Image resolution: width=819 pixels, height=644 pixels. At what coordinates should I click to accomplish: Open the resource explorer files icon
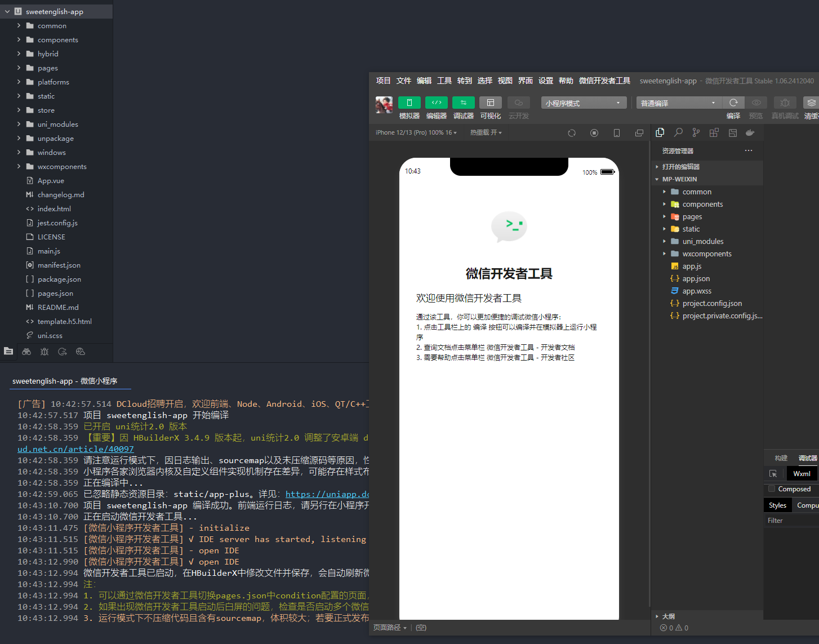660,132
